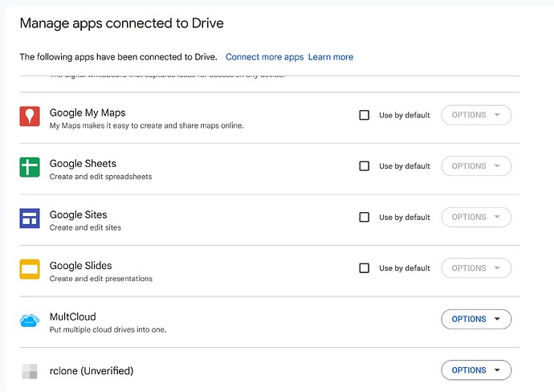Follow the Connect more apps link
The width and height of the screenshot is (554, 392).
tap(264, 57)
